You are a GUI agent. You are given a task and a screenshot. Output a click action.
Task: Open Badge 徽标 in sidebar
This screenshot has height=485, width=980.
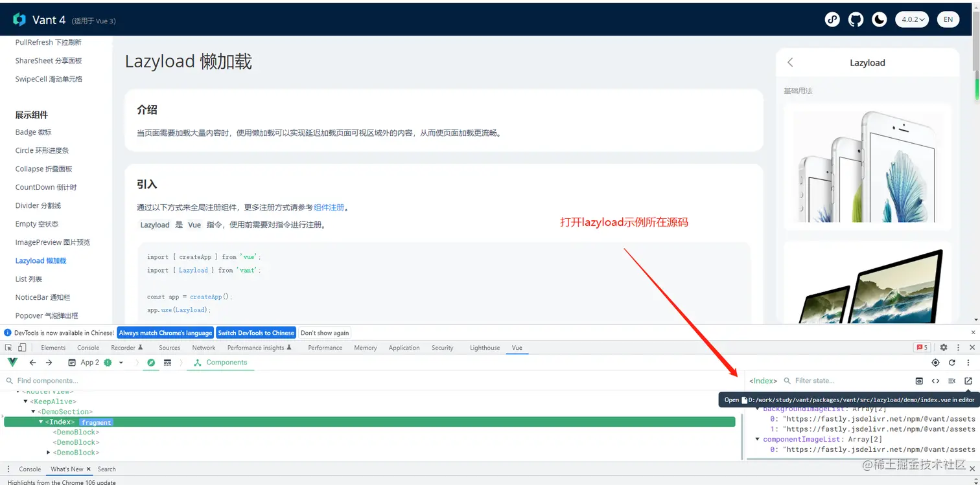click(33, 132)
